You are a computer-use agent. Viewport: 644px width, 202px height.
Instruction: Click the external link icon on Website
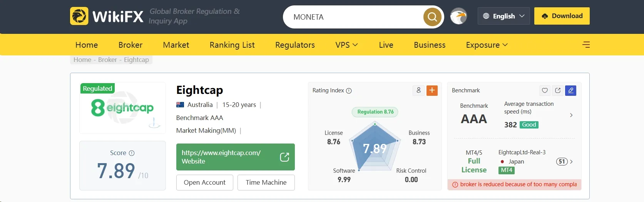tap(284, 157)
